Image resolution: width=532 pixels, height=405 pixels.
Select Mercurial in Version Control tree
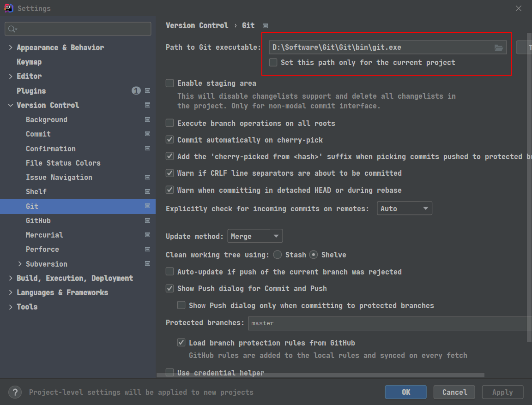pyautogui.click(x=44, y=235)
